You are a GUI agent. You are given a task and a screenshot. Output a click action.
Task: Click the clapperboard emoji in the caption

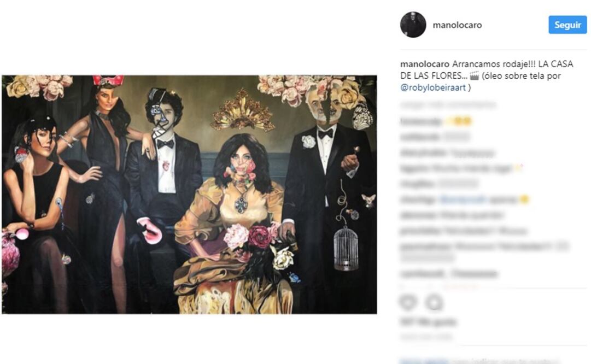(474, 76)
